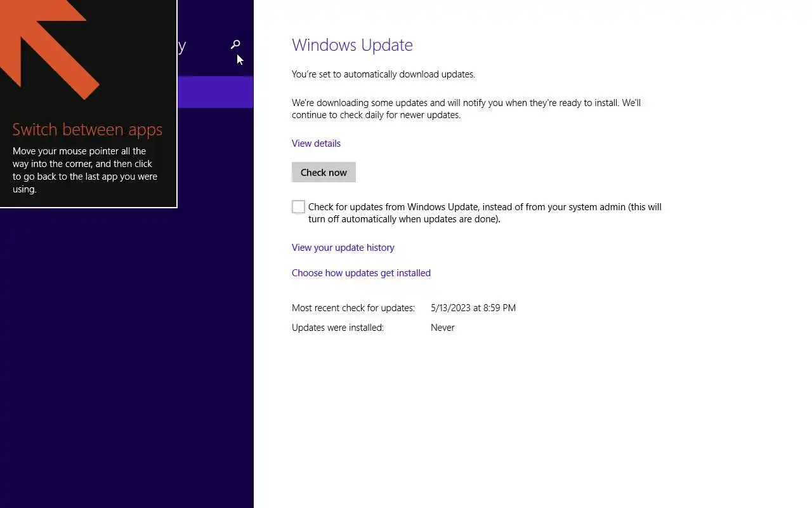Open Choose how updates get installed
812x508 pixels.
click(361, 273)
